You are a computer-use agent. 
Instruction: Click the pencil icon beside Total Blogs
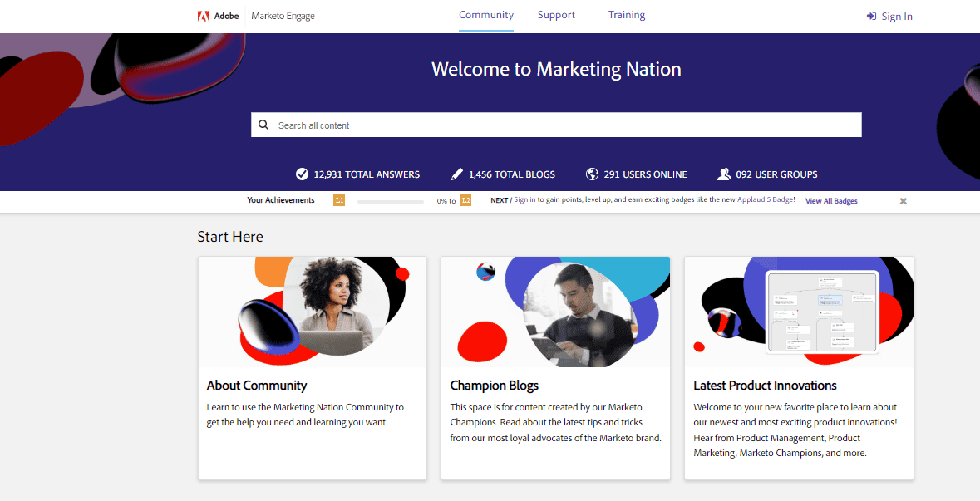coord(457,174)
